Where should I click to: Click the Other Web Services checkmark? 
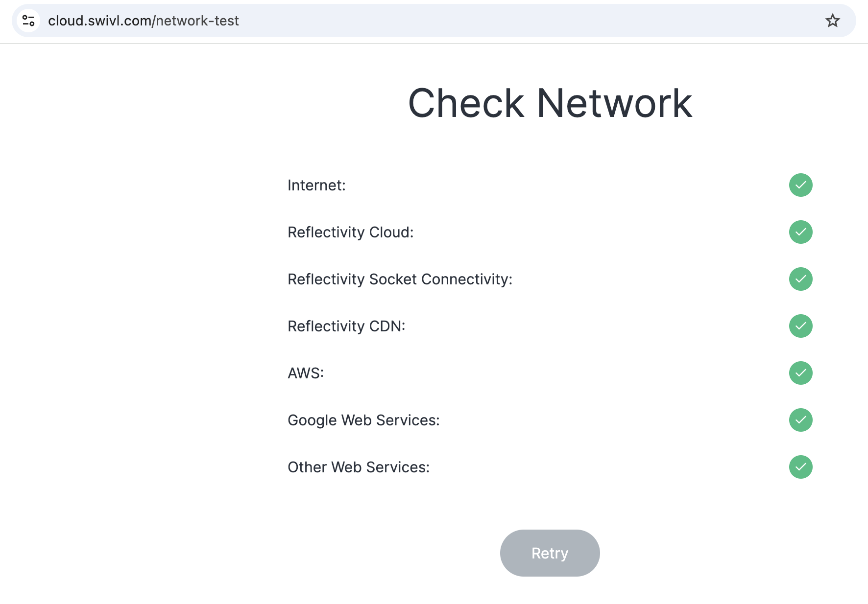(x=800, y=467)
